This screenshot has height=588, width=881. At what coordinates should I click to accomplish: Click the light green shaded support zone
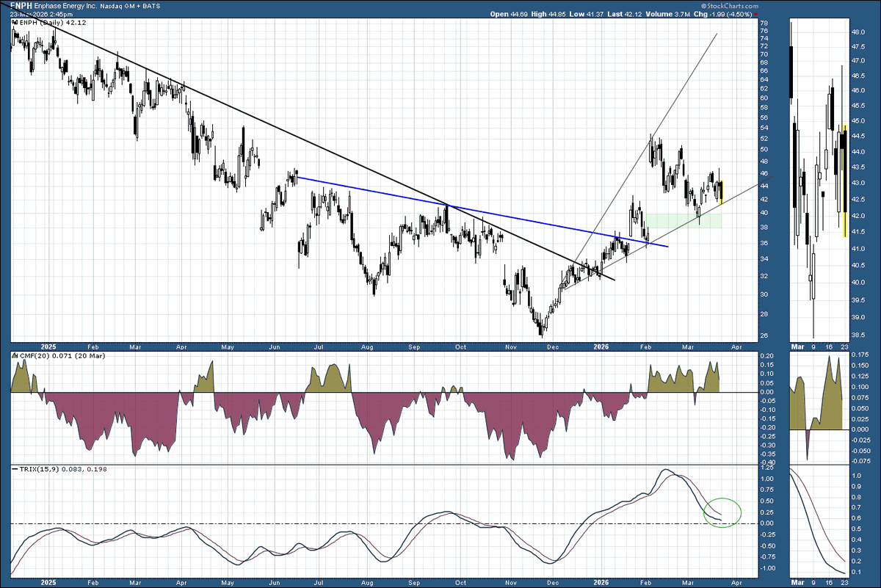coord(683,220)
